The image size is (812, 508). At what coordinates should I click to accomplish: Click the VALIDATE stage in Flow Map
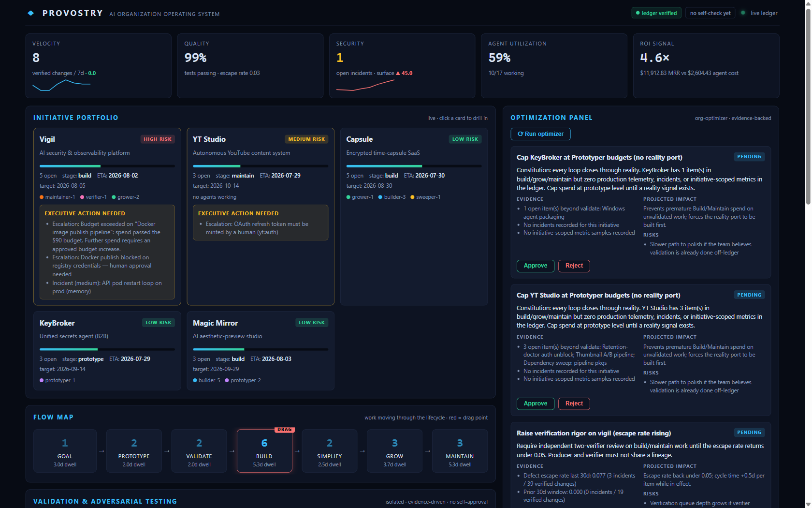[199, 451]
